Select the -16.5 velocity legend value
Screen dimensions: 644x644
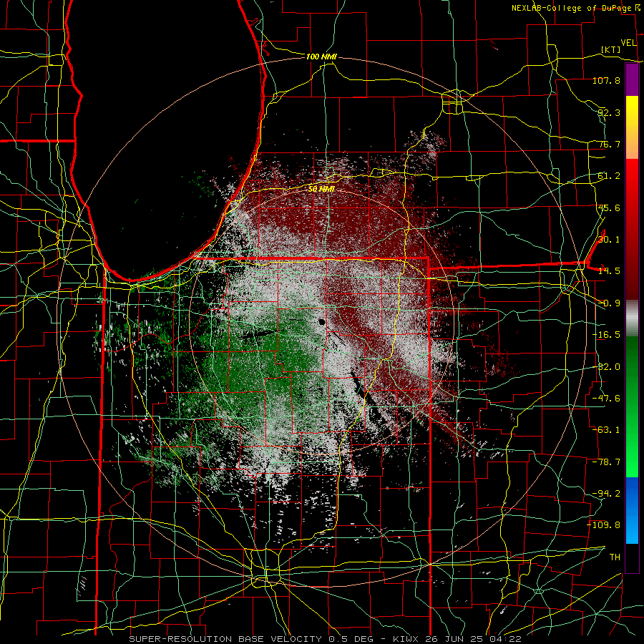click(606, 335)
